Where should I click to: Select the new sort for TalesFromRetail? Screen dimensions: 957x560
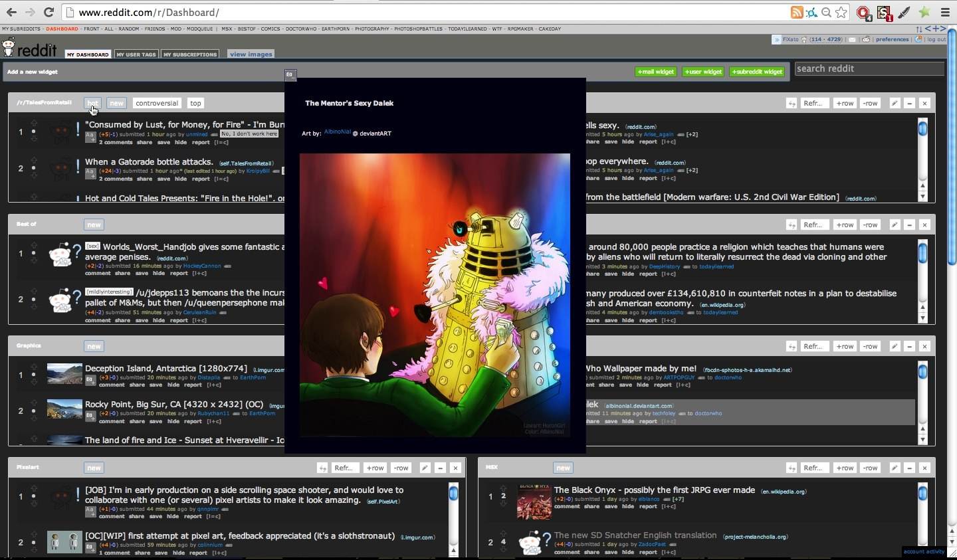click(117, 103)
